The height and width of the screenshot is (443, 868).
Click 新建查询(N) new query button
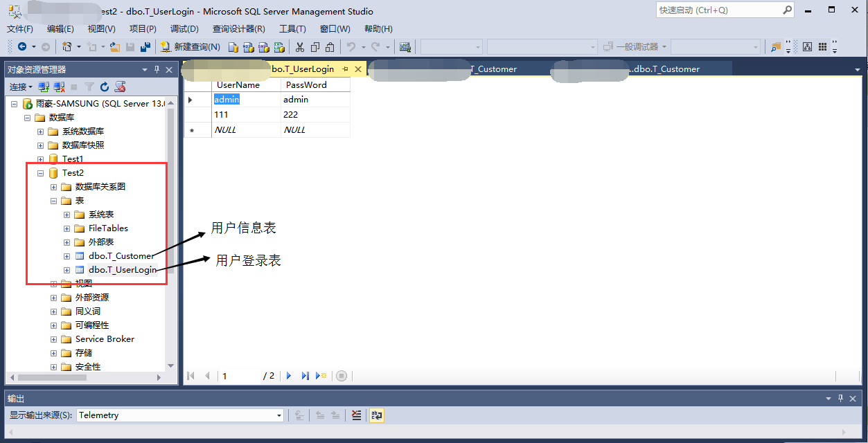(191, 47)
